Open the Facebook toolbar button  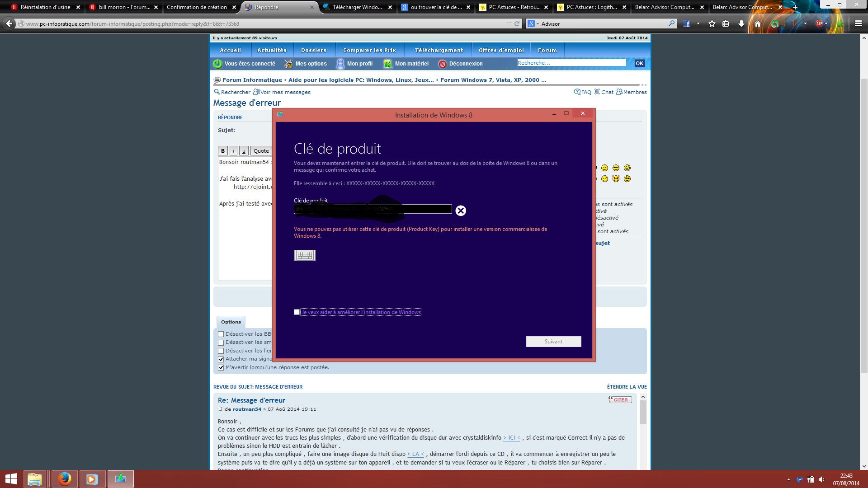(x=687, y=23)
